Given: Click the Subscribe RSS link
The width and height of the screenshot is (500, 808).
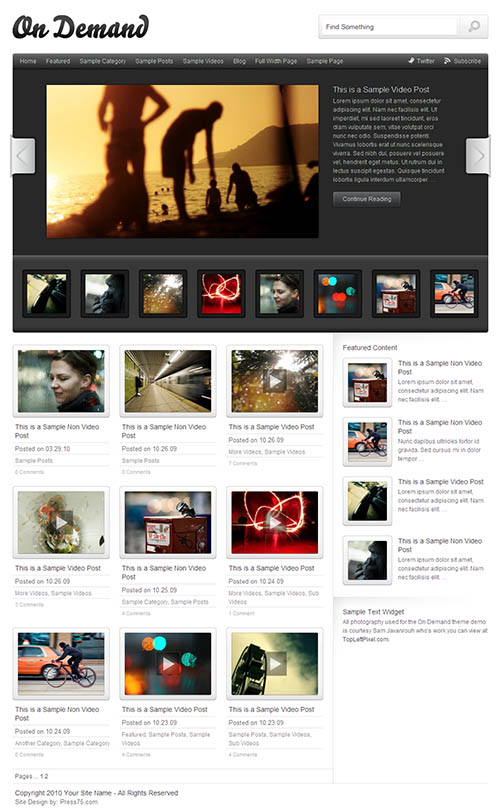Looking at the screenshot, I should pyautogui.click(x=462, y=61).
